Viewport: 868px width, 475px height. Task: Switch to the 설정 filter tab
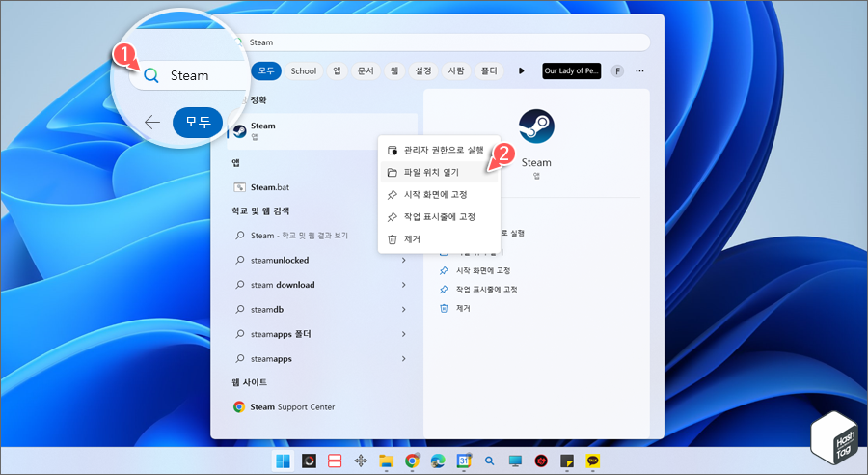pos(423,70)
